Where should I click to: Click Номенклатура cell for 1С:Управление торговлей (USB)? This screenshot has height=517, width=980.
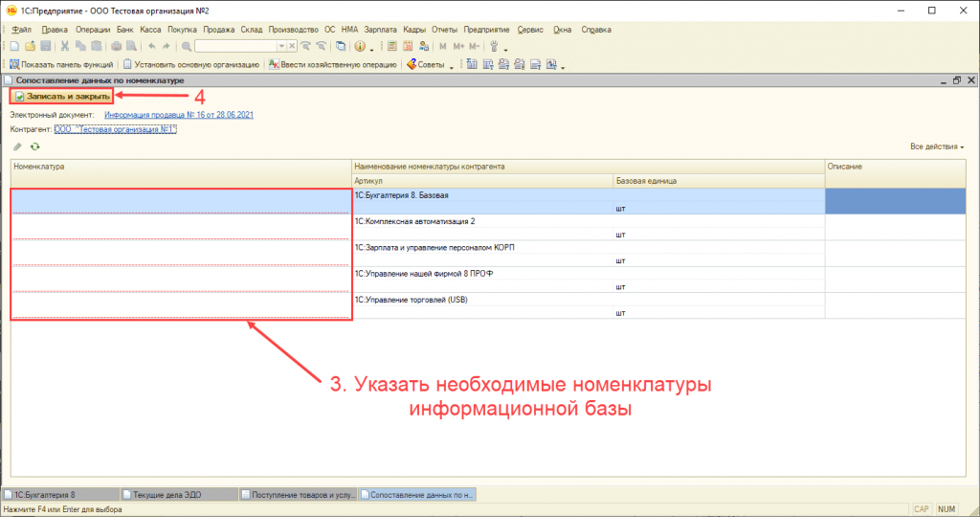[x=181, y=306]
